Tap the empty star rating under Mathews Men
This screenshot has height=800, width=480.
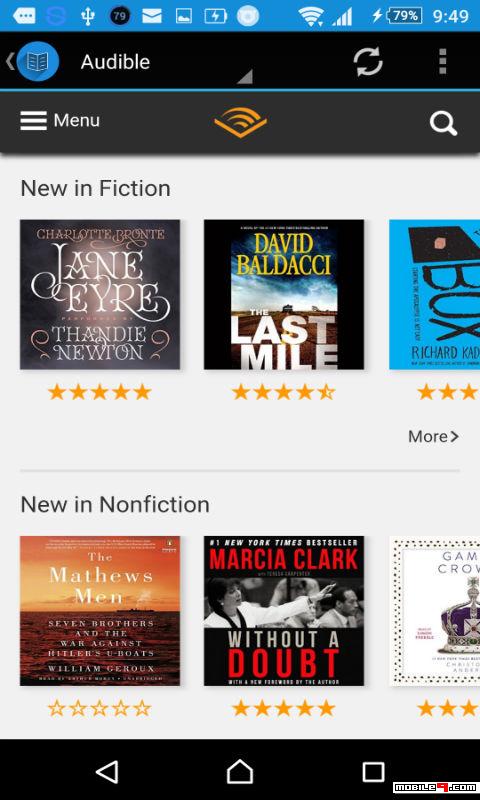[x=99, y=708]
